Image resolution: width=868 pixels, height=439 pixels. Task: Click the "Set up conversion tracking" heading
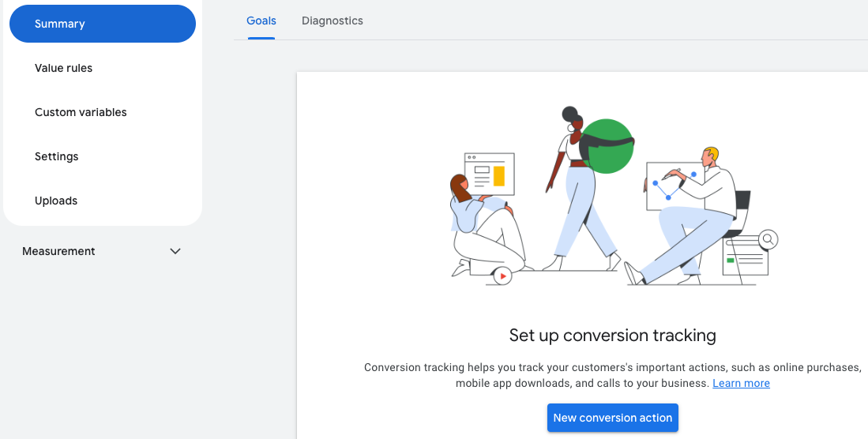(x=612, y=336)
